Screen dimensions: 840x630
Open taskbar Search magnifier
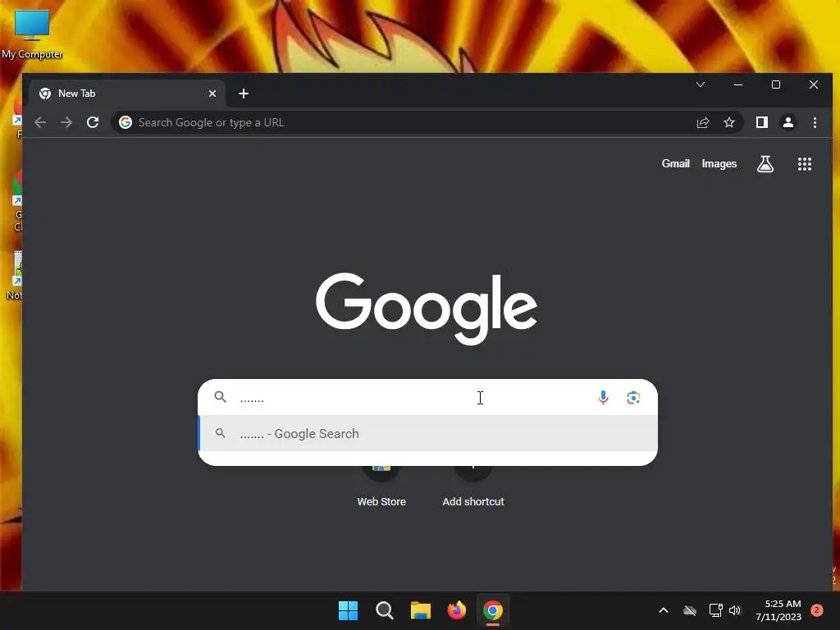click(x=385, y=610)
